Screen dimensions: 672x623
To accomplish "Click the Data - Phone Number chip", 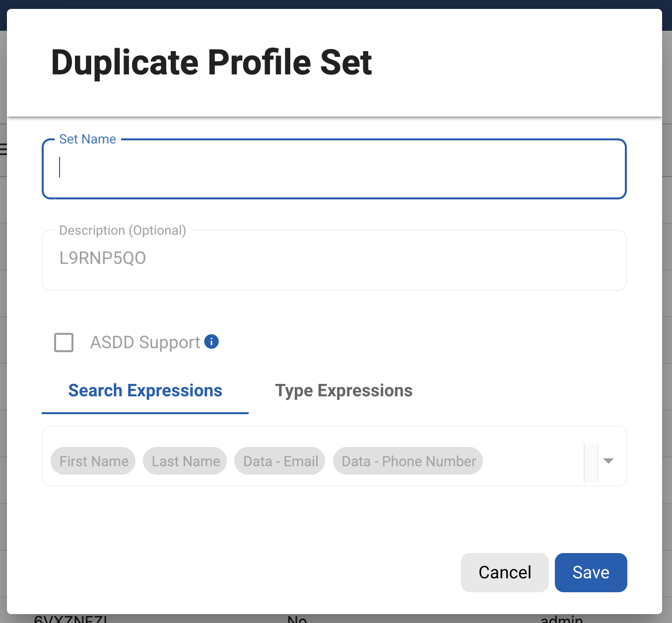I will pos(408,461).
